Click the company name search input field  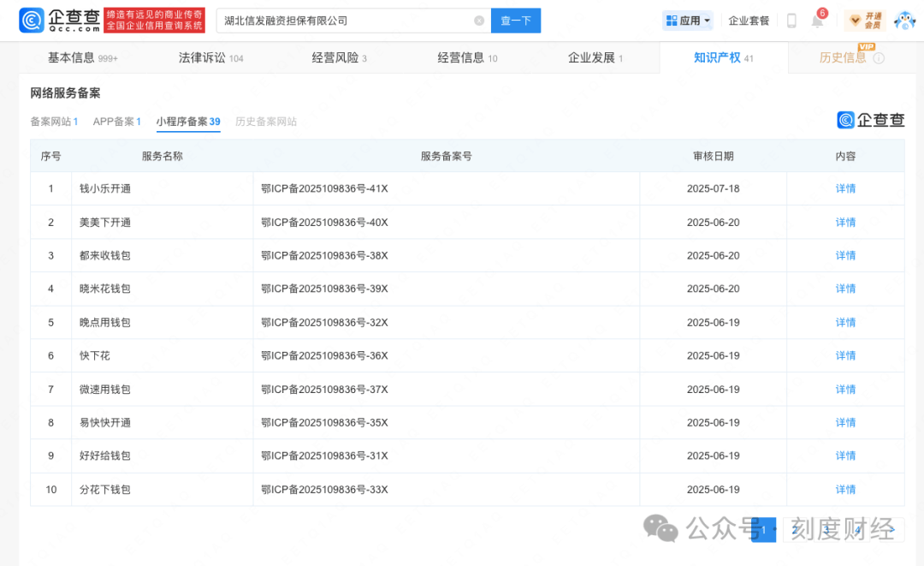pos(342,20)
